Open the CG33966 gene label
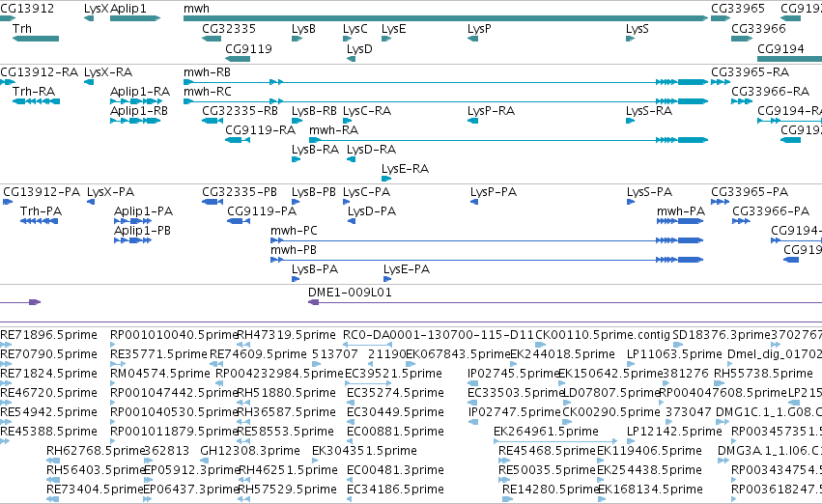The width and height of the screenshot is (822, 504). point(758,28)
